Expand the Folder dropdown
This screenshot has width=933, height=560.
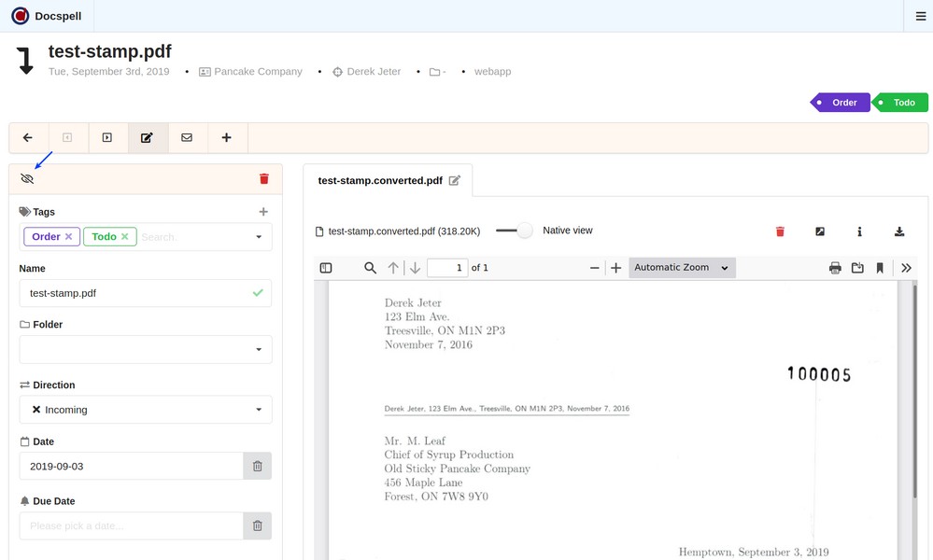click(146, 349)
